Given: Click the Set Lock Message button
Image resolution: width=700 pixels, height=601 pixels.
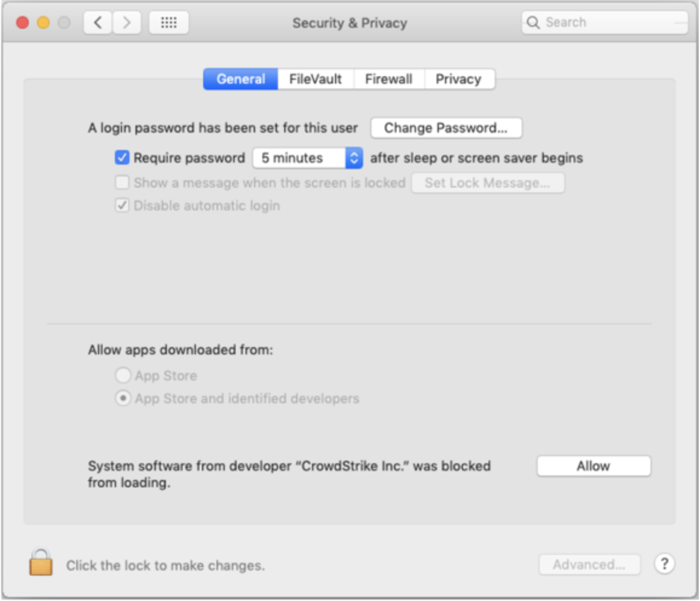Looking at the screenshot, I should coord(487,183).
